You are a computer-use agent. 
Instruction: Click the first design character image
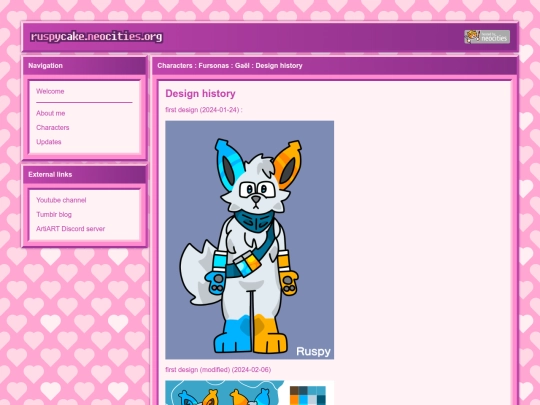coord(250,240)
